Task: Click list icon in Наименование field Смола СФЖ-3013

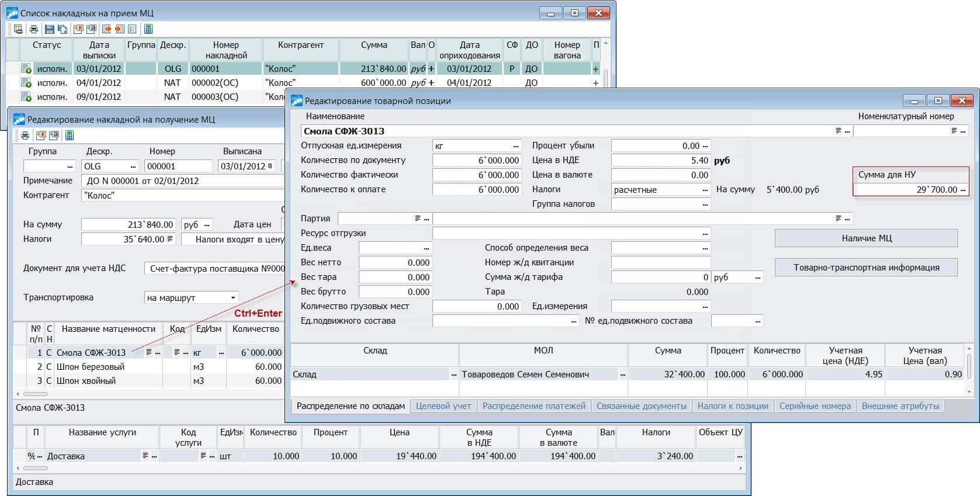Action: 839,131
